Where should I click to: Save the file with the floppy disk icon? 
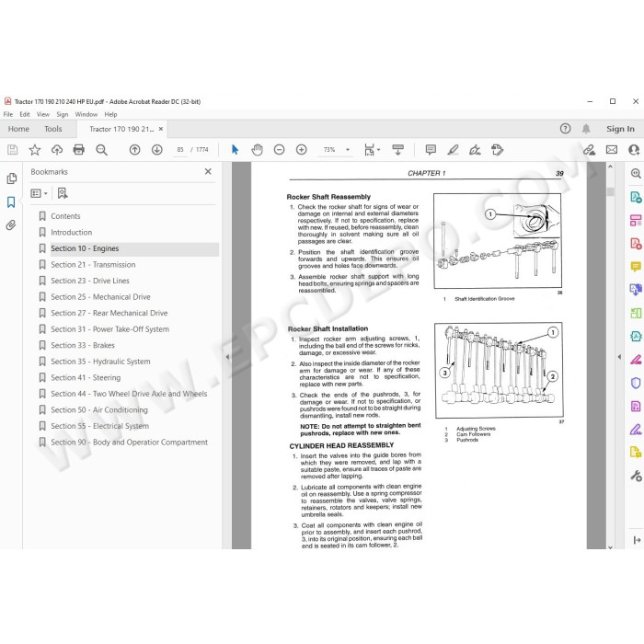pos(12,150)
